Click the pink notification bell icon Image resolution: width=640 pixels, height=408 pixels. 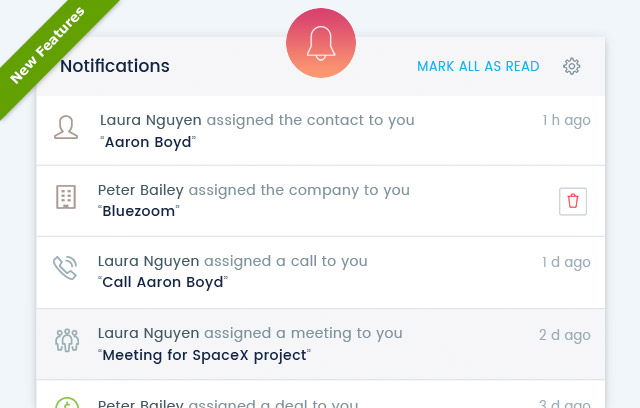point(321,43)
